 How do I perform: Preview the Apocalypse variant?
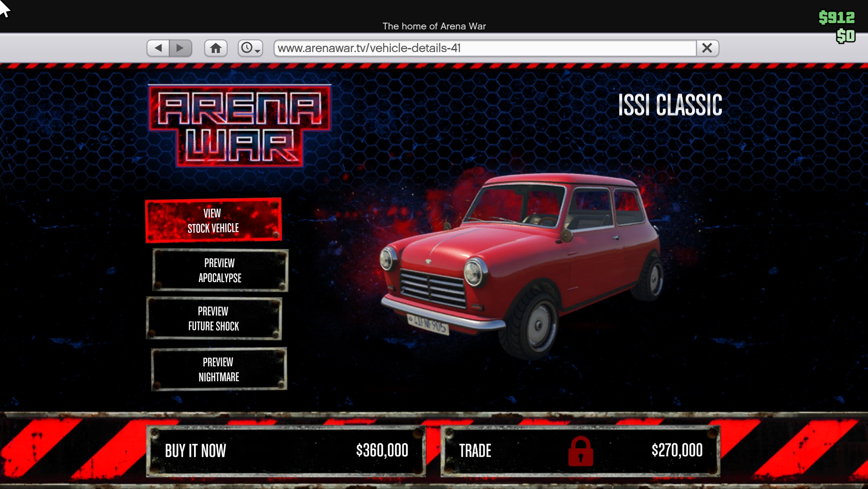coord(220,270)
